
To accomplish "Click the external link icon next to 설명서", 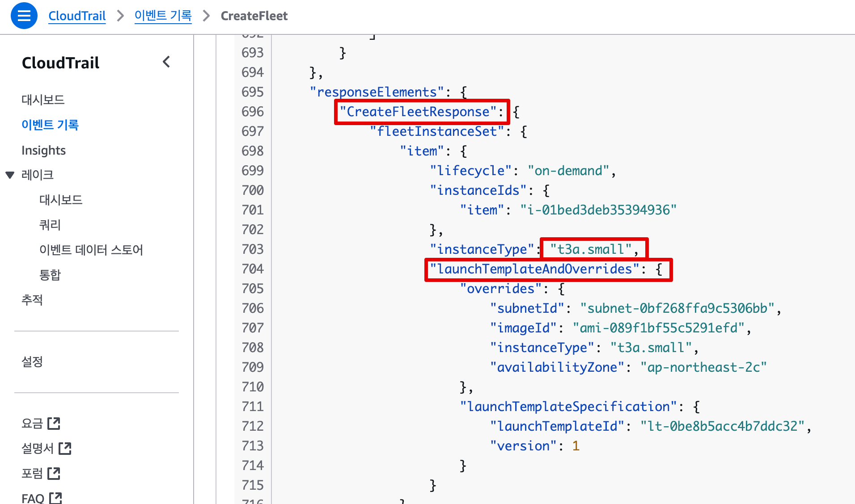I will tap(65, 448).
